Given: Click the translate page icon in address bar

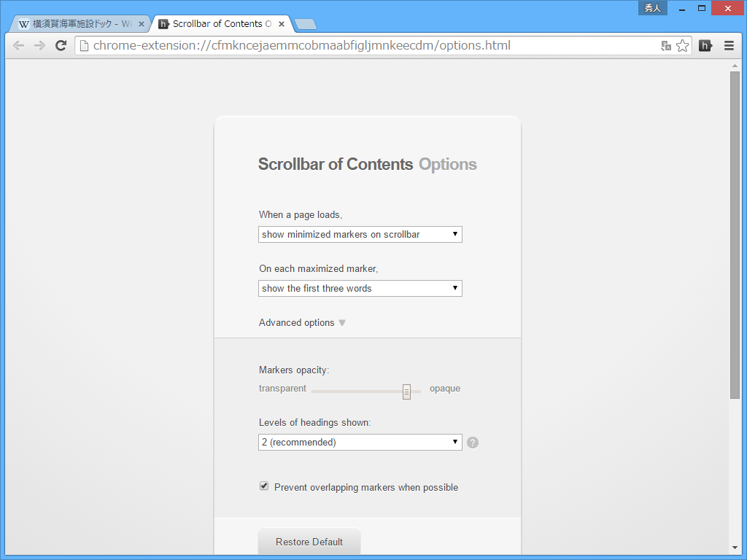Looking at the screenshot, I should pyautogui.click(x=666, y=46).
